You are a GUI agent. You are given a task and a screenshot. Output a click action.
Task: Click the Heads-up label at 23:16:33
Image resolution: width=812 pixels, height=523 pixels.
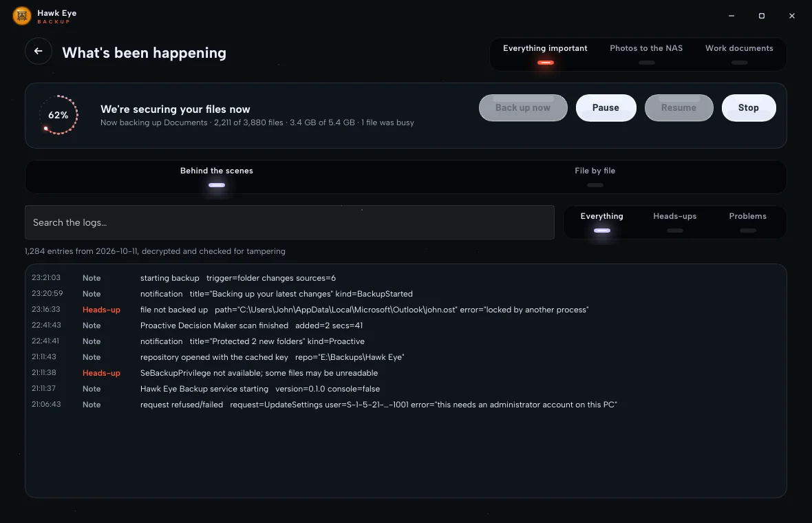point(101,310)
